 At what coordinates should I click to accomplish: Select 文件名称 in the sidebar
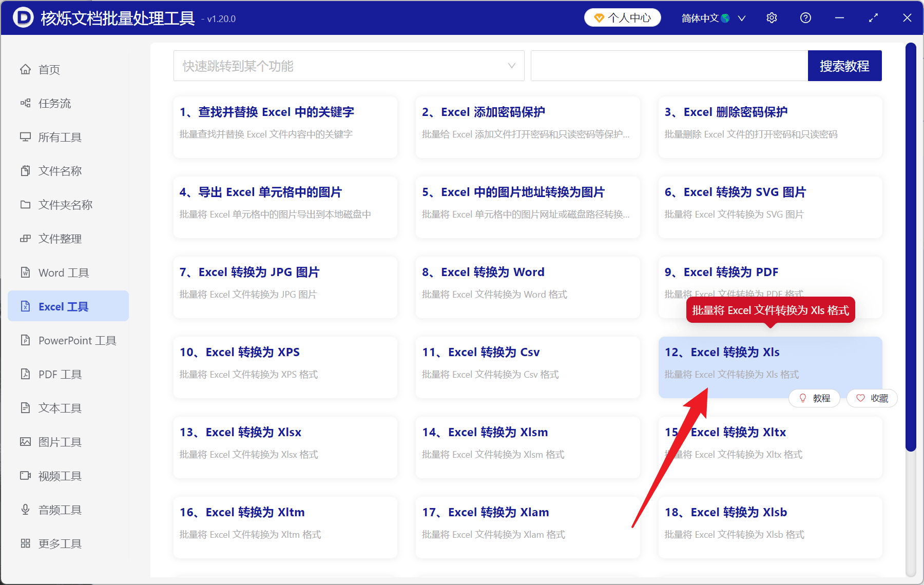point(68,171)
